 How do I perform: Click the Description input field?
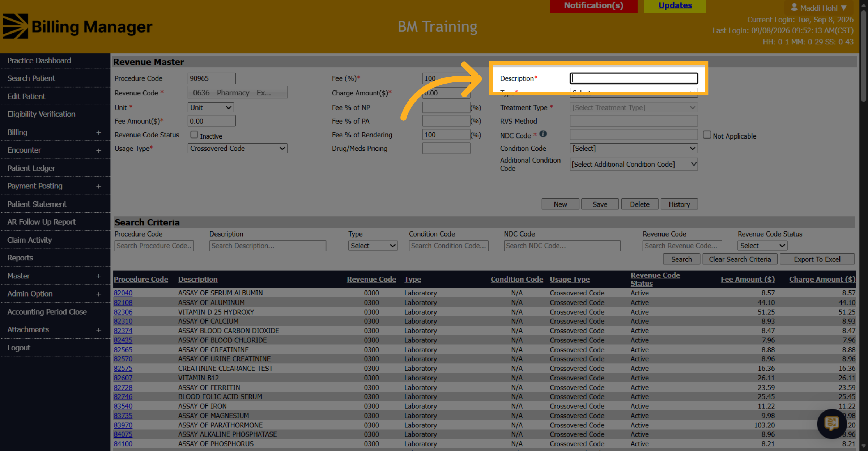(x=634, y=78)
